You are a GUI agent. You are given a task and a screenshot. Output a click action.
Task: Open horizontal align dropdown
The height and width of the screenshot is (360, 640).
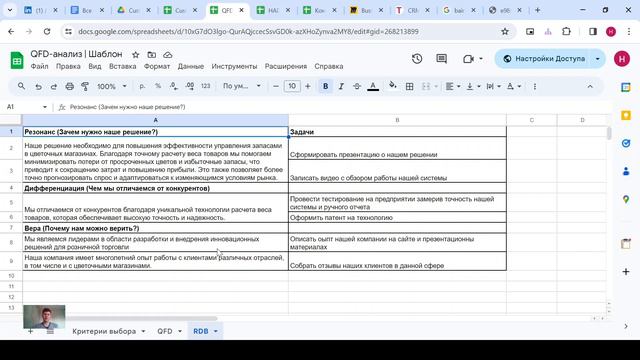pyautogui.click(x=453, y=86)
